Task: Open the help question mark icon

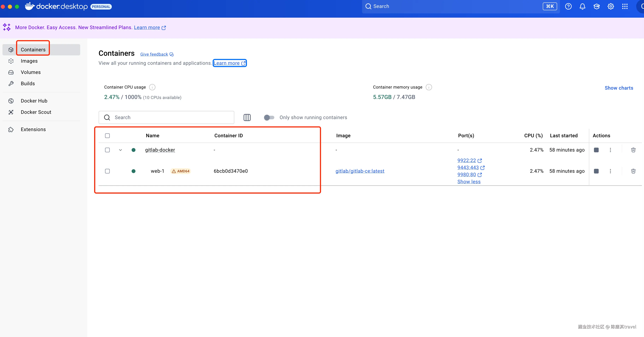Action: click(x=568, y=7)
